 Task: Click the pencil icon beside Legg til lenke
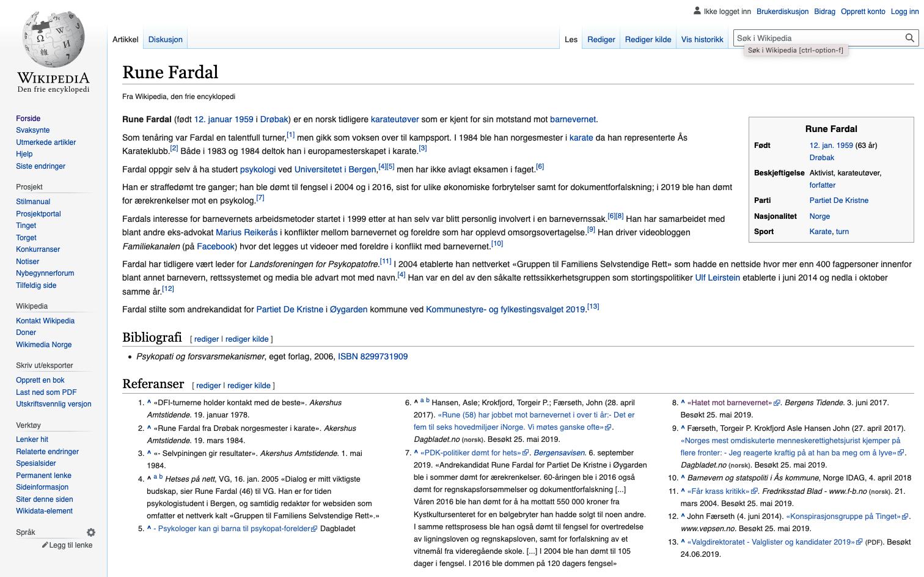click(x=45, y=545)
